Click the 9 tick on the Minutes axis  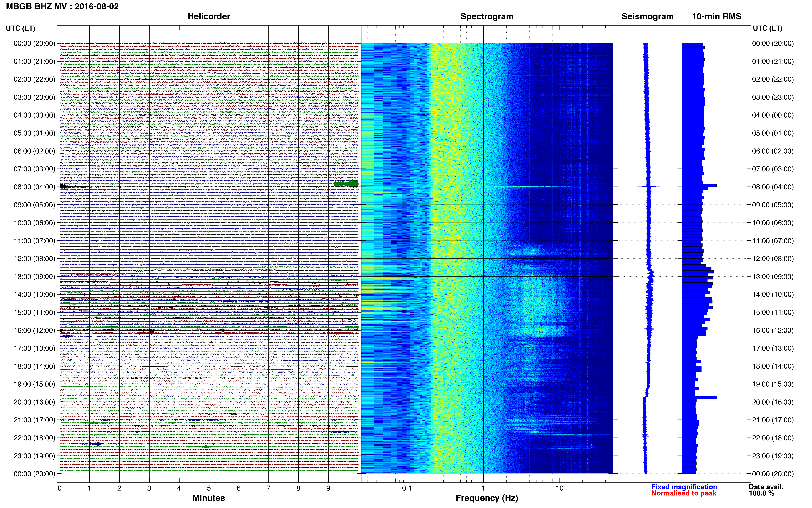pos(328,488)
